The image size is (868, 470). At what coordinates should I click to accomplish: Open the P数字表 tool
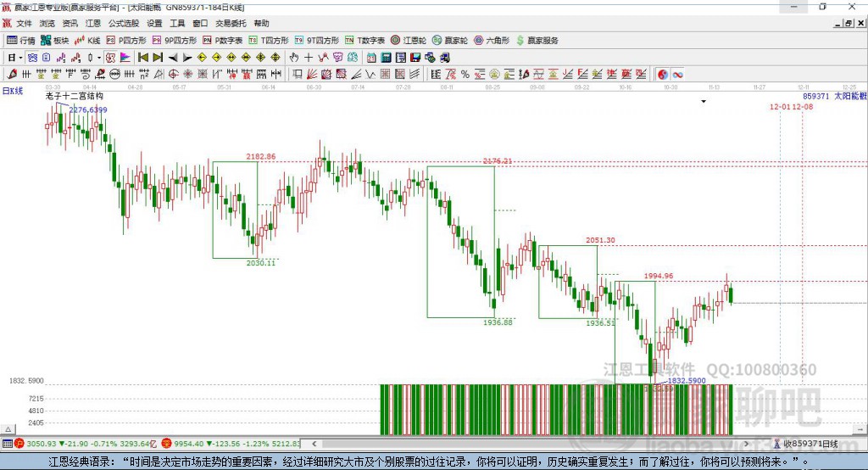223,41
